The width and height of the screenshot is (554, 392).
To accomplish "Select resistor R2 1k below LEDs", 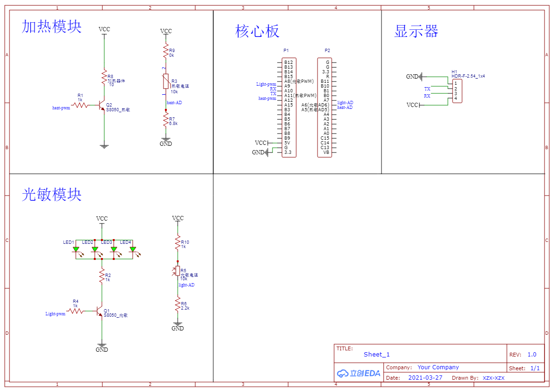I will point(102,276).
